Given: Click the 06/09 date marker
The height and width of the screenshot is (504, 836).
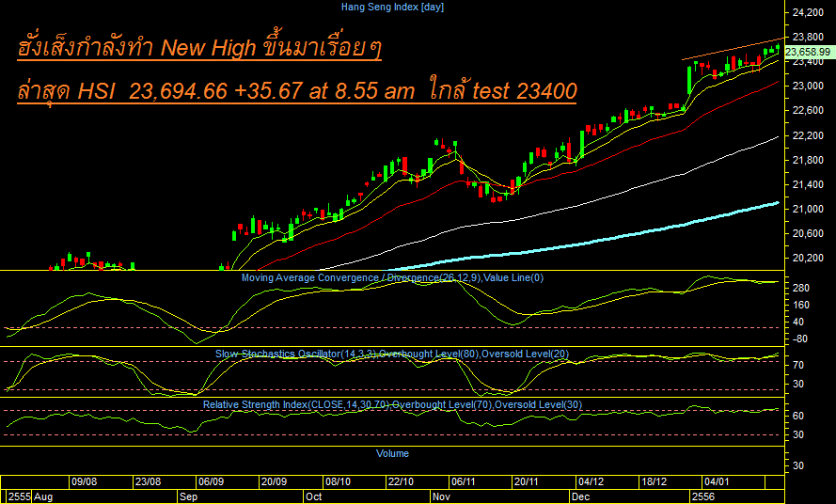Looking at the screenshot, I should (x=212, y=481).
